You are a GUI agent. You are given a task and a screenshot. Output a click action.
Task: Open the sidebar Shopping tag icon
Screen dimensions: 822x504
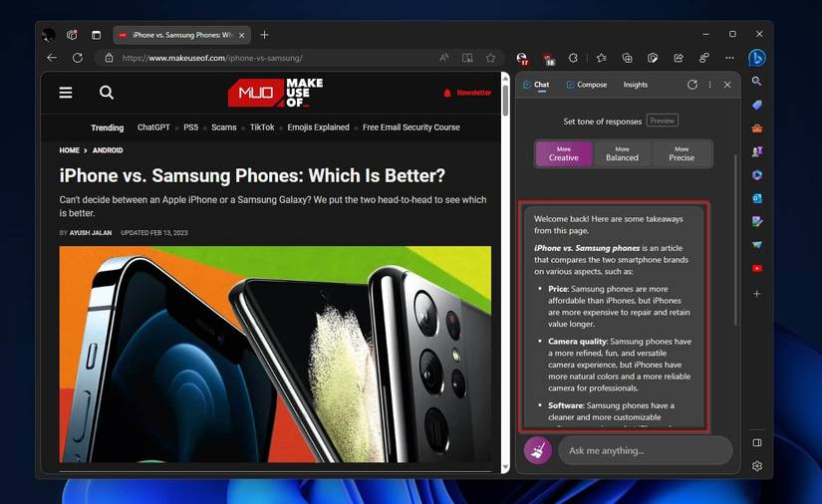(x=756, y=105)
